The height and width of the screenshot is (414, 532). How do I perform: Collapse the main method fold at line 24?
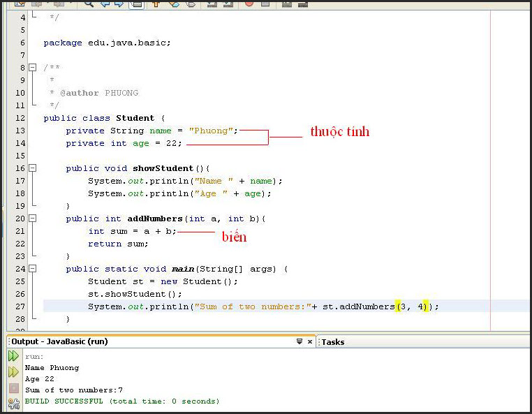pos(33,268)
